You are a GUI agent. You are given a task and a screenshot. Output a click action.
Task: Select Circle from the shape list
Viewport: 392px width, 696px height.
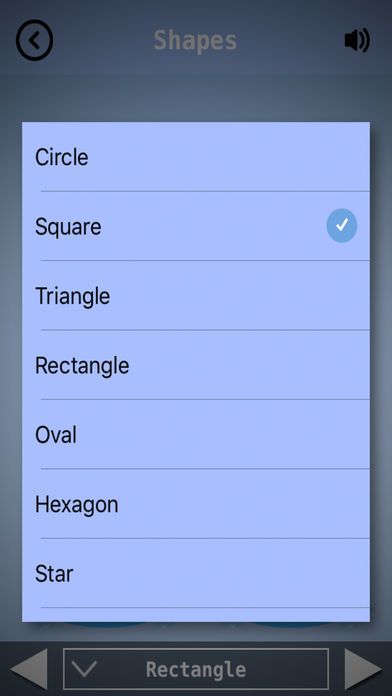click(196, 157)
